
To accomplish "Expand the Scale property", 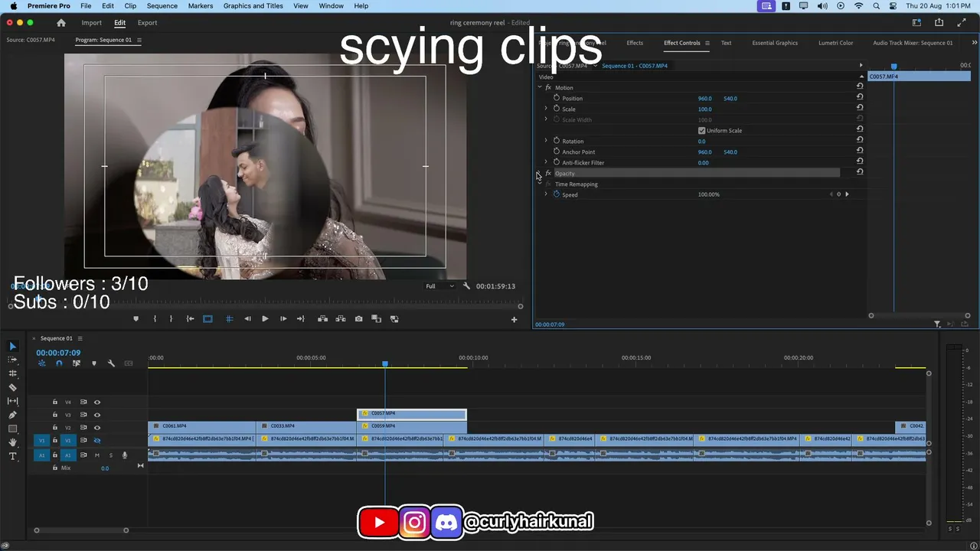I will point(546,109).
